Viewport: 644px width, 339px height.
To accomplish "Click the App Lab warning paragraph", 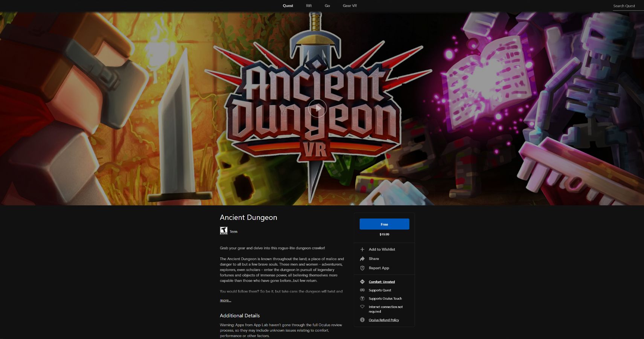I will 281,330.
